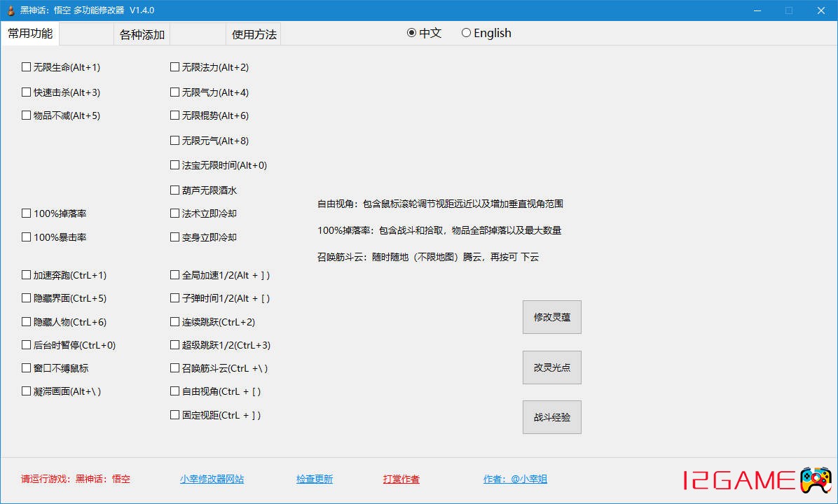Toggle 固定视距 (CtrL + ])
The height and width of the screenshot is (504, 838).
click(174, 414)
